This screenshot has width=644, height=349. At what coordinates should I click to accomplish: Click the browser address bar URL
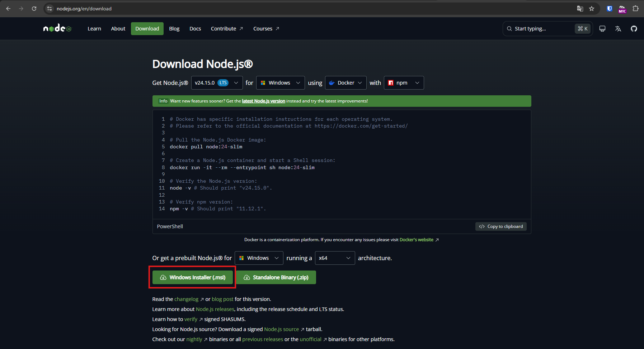(x=84, y=9)
